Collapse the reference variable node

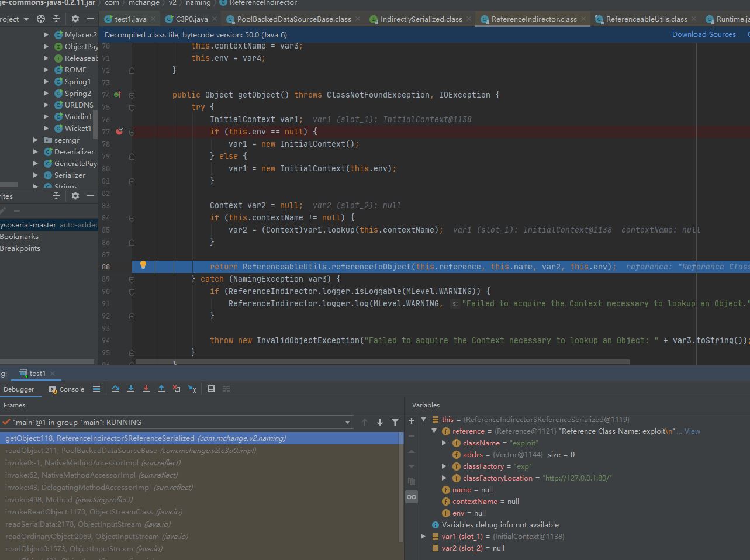coord(434,431)
